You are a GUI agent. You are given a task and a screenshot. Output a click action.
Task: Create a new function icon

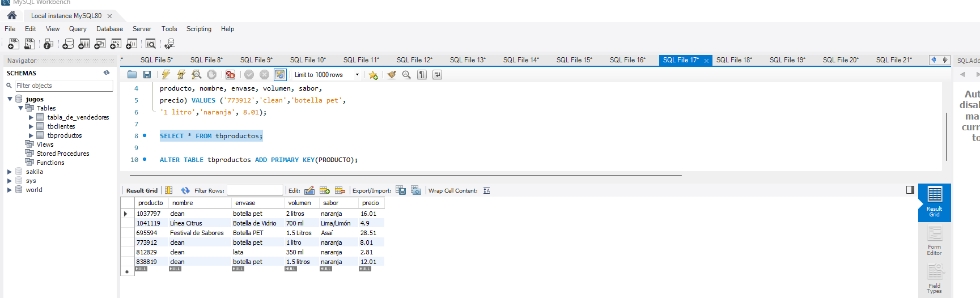(x=131, y=44)
